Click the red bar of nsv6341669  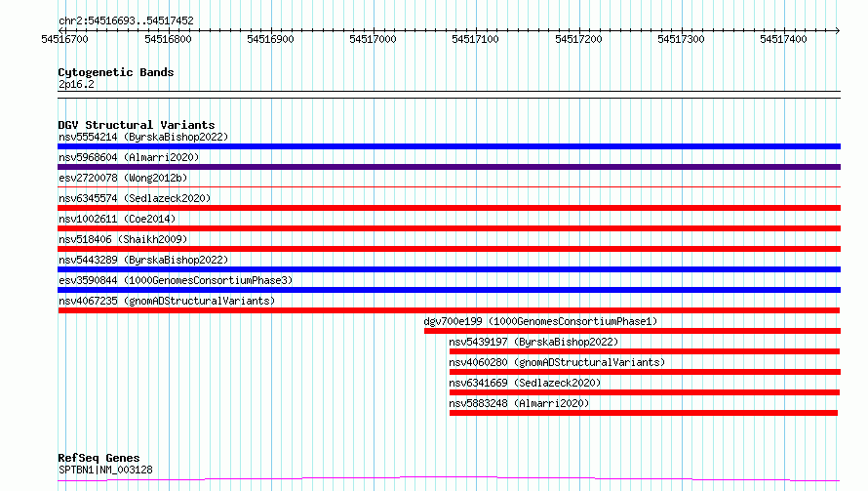[x=645, y=392]
